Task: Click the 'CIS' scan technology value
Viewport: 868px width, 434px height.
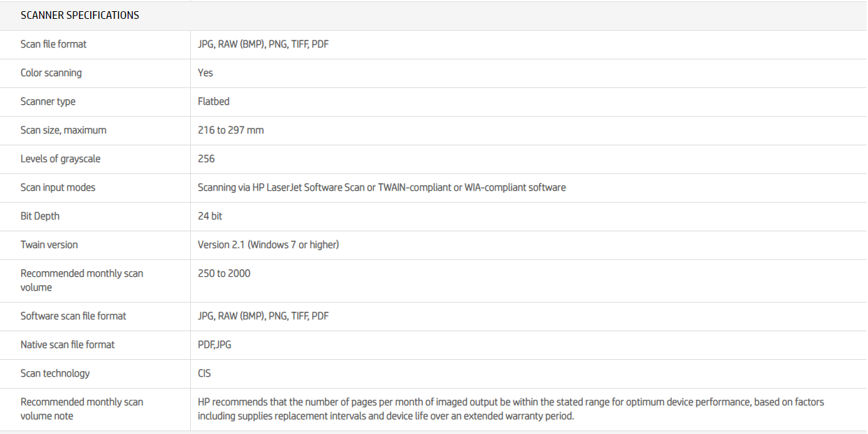Action: pyautogui.click(x=204, y=373)
